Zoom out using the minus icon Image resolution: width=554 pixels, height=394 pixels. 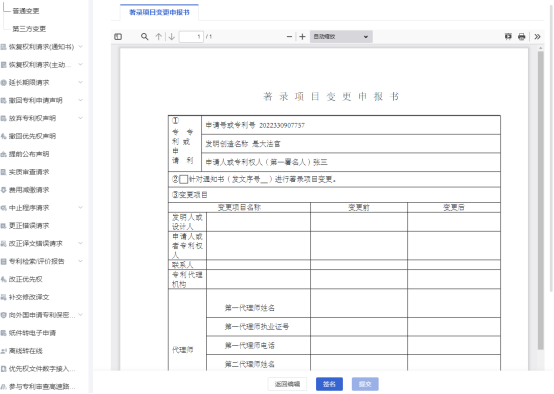coord(289,37)
